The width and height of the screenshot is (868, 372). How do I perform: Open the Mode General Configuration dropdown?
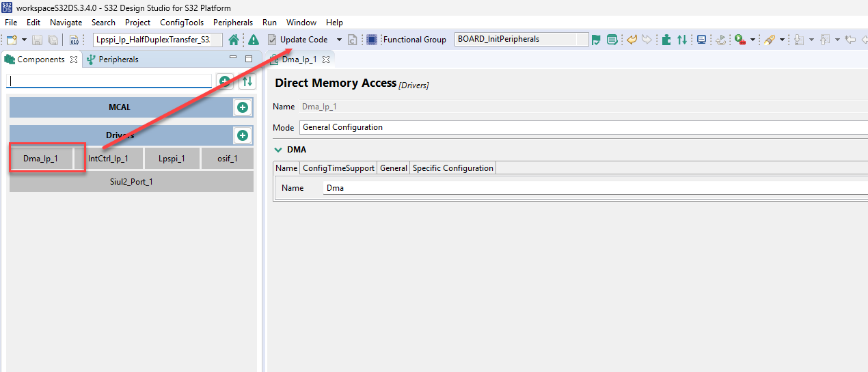point(584,127)
